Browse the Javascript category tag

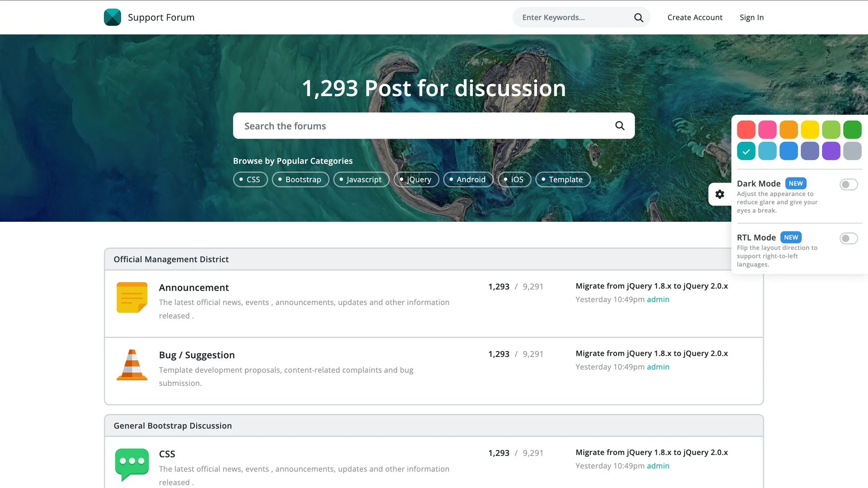click(361, 179)
